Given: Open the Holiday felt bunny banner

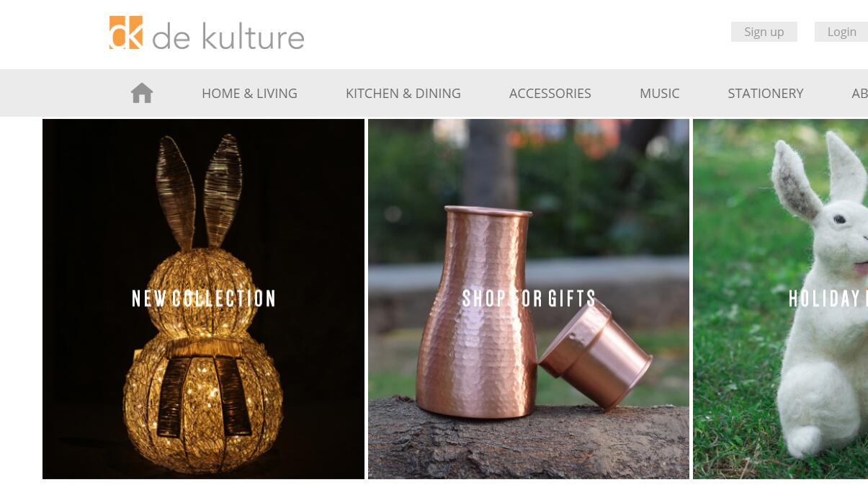Looking at the screenshot, I should tap(781, 299).
